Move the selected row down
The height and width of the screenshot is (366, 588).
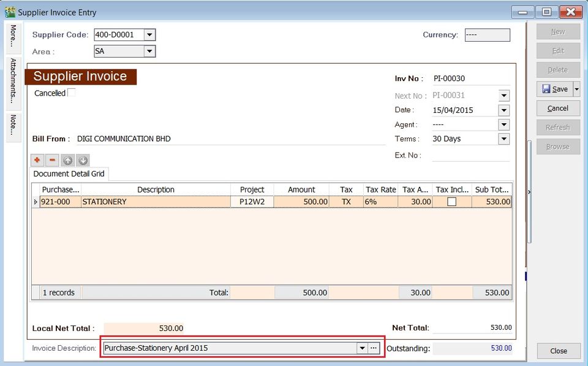[x=83, y=160]
